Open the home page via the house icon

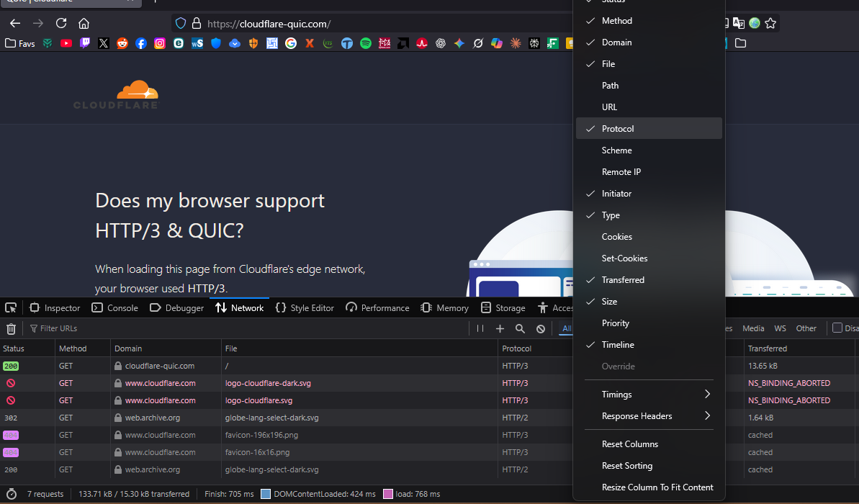pyautogui.click(x=84, y=23)
